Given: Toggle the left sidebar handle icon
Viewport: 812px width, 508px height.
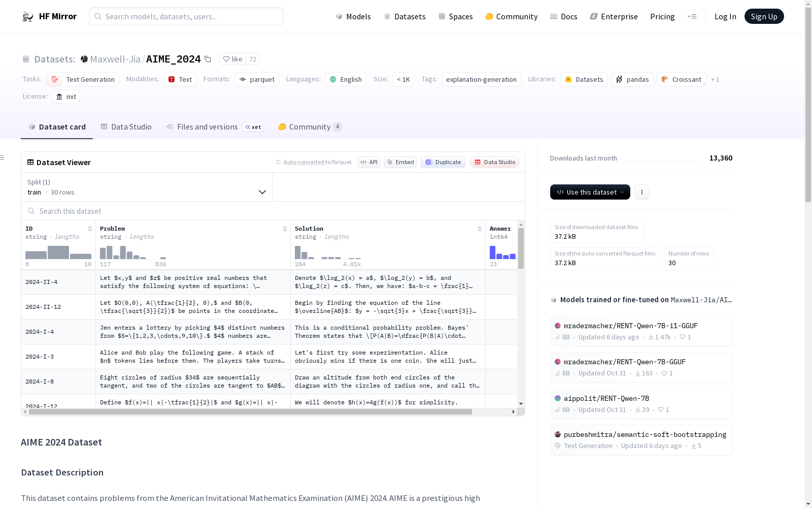Looking at the screenshot, I should [3, 157].
